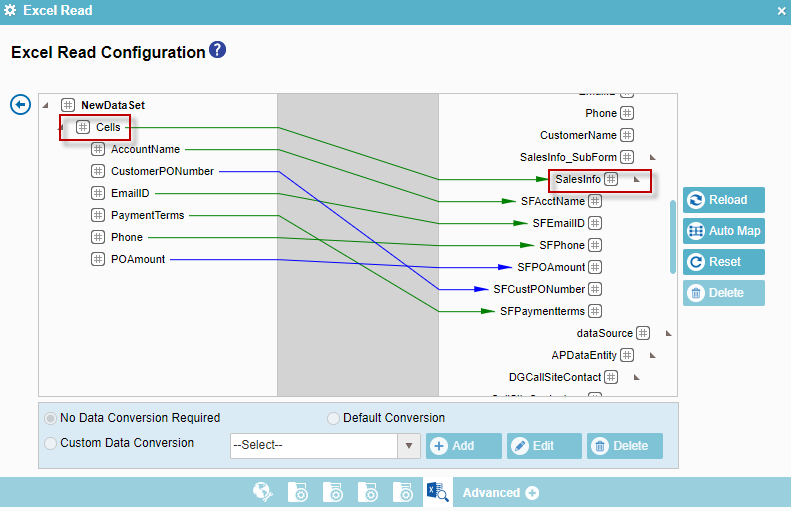Click the hash icon next to CustomerPONumber
Viewport: 791px width, 511px height.
98,171
